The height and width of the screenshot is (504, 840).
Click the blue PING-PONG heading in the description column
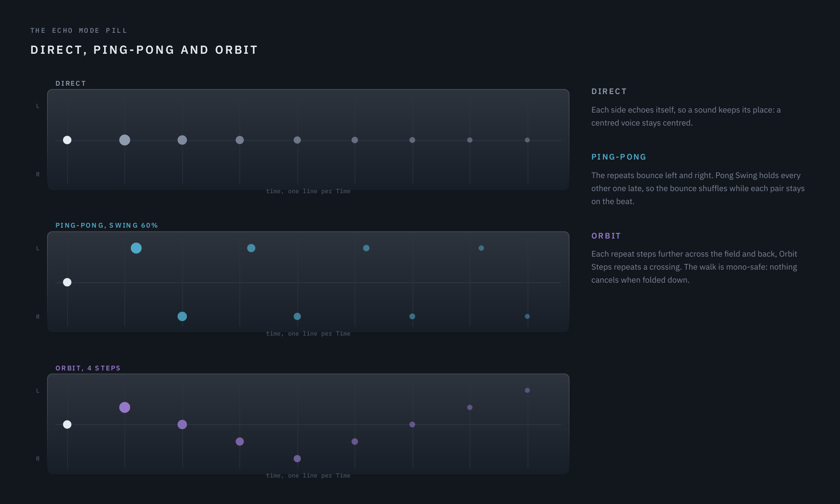(x=619, y=157)
